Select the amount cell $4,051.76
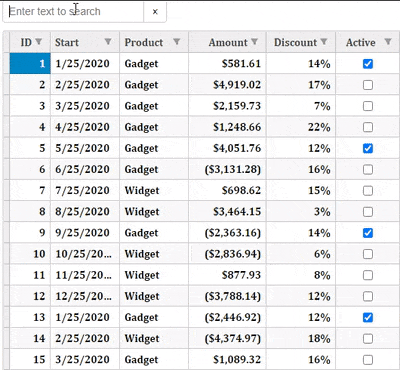400x370 pixels. click(x=227, y=148)
